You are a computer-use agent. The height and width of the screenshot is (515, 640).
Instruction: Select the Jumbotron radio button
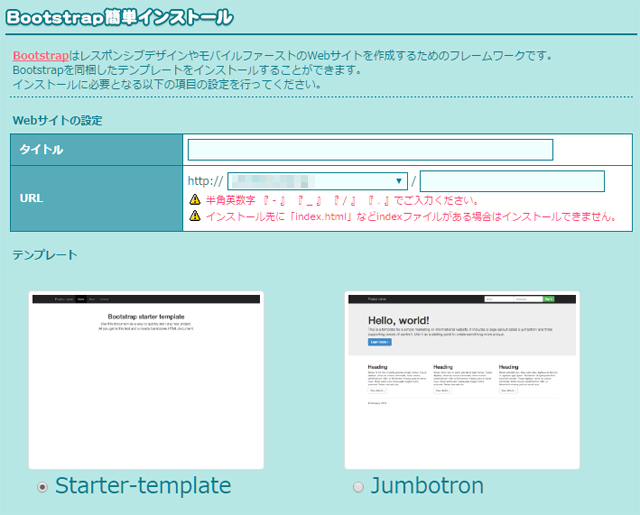358,487
